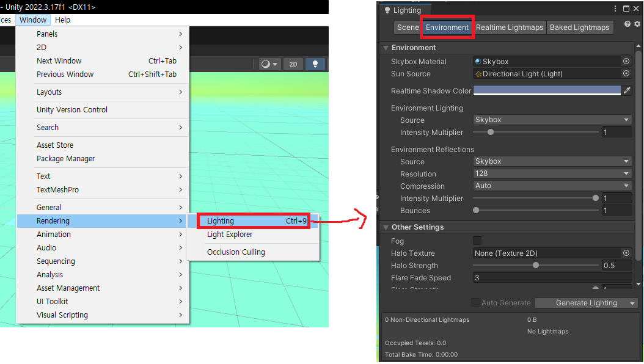This screenshot has height=364, width=644.
Task: Open the Window menu
Action: point(33,20)
